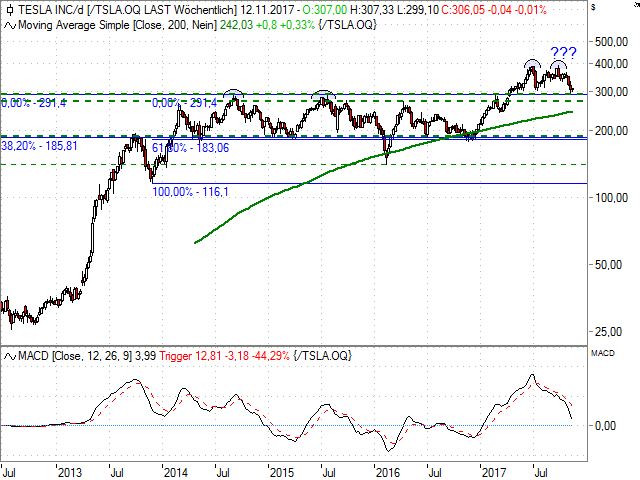The image size is (640, 480).
Task: Click the 50,00 price axis label
Action: [611, 265]
